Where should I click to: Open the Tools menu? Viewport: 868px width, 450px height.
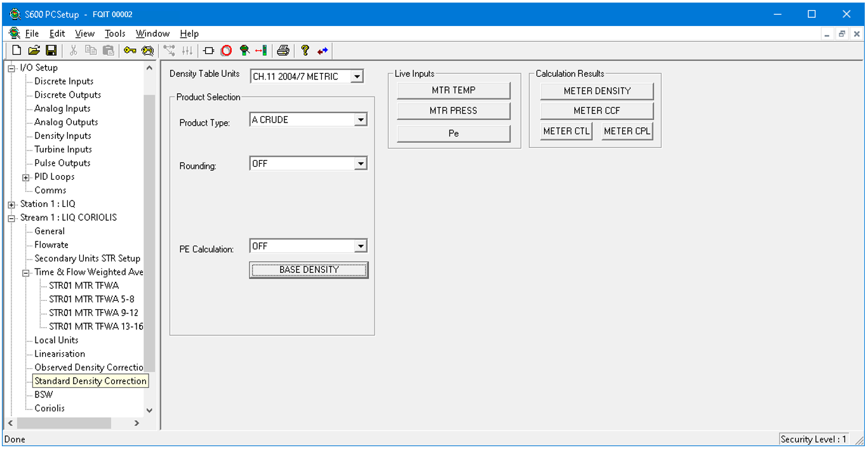[115, 34]
